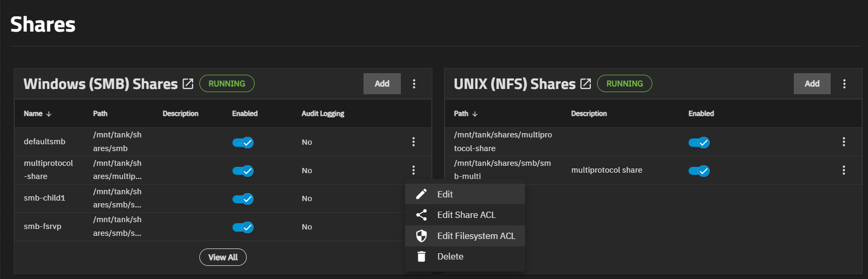Open actions menu for smb-multi NFS row
This screenshot has width=868, height=279.
[x=844, y=170]
